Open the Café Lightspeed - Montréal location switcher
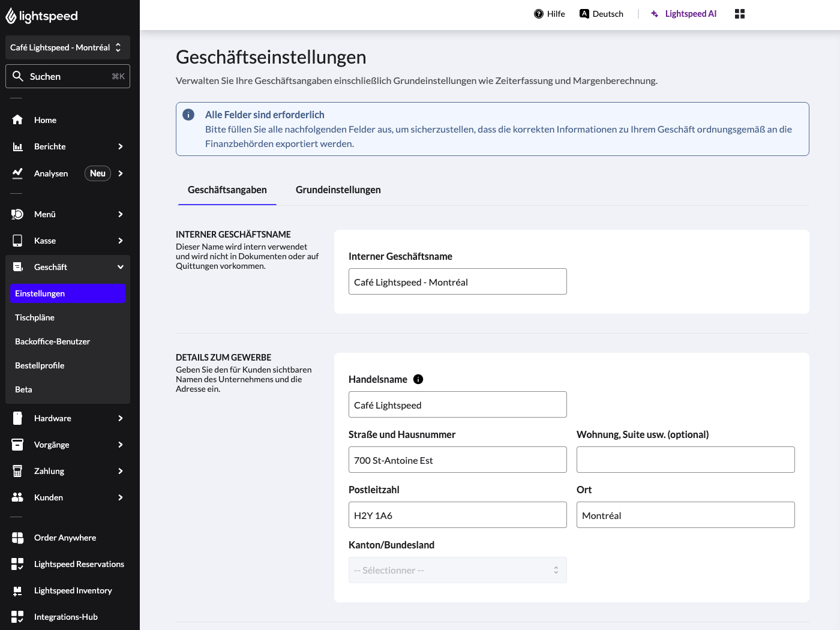This screenshot has height=630, width=840. pos(68,47)
